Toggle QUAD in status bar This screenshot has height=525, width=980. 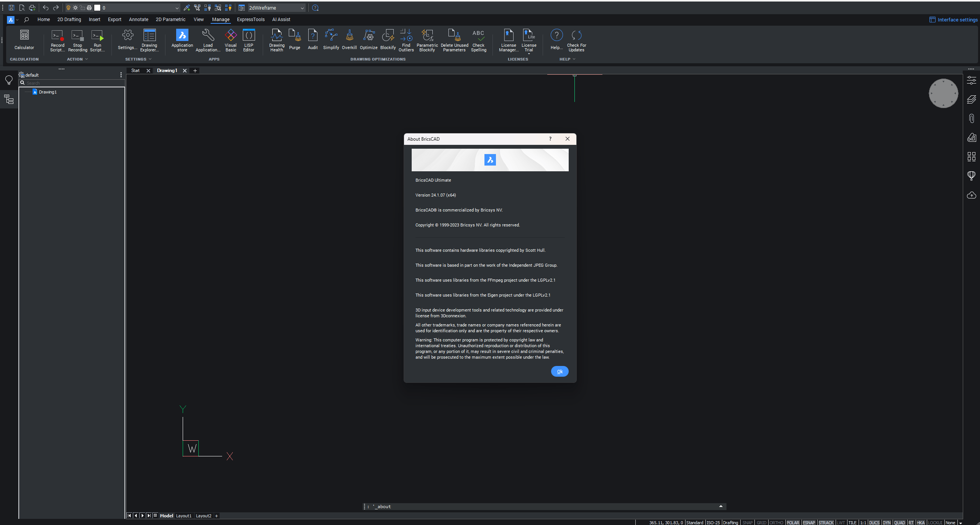(899, 522)
